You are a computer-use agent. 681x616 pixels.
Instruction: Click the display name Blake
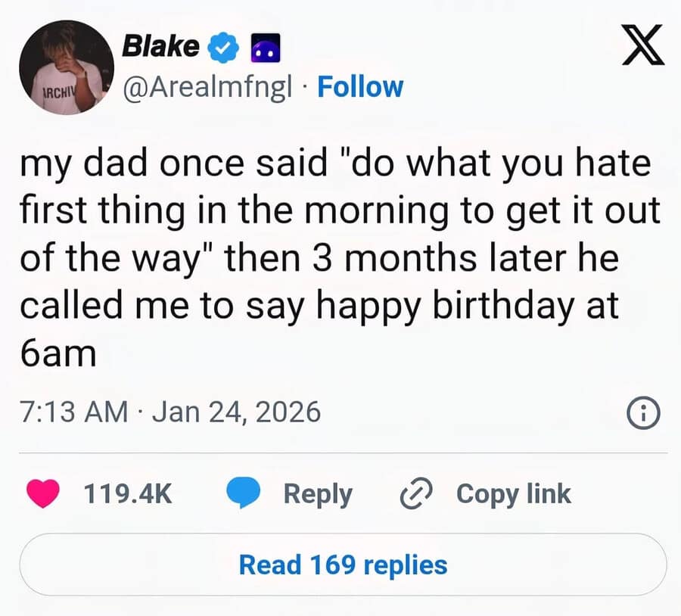coord(160,46)
